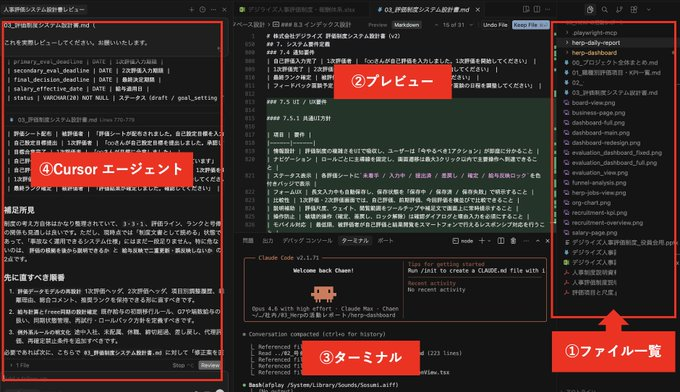Viewport: 680px width, 392px height.
Task: Close the terminal panel
Action: click(x=547, y=241)
